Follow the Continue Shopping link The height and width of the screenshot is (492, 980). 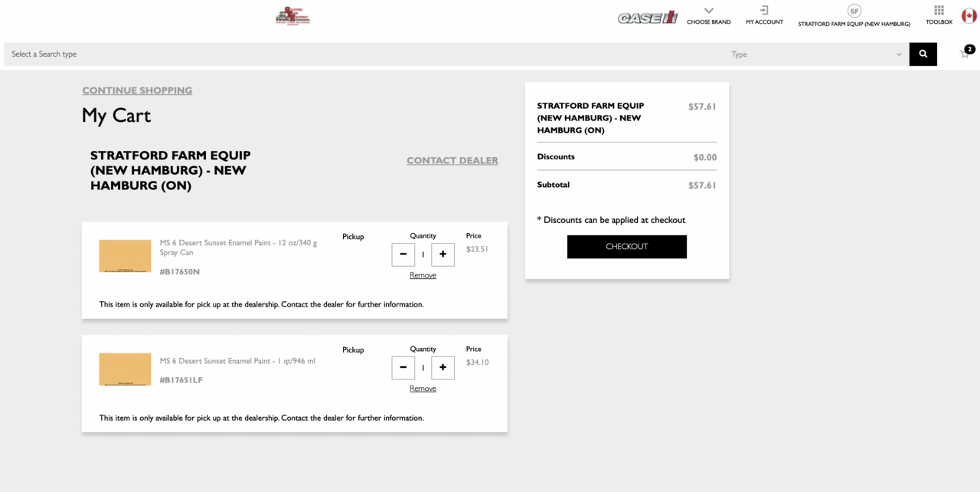tap(137, 90)
